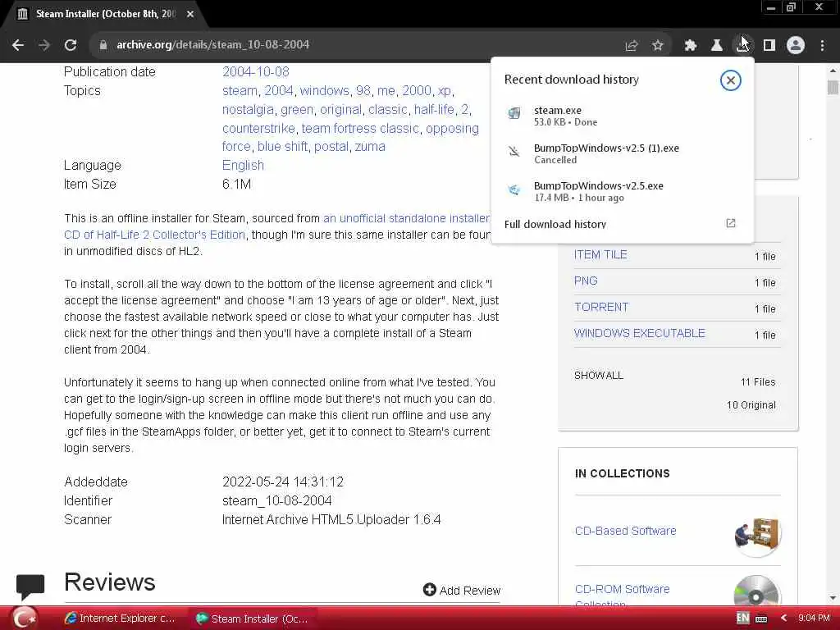Click the padlock site info icon
This screenshot has height=630, width=840.
coord(103,45)
